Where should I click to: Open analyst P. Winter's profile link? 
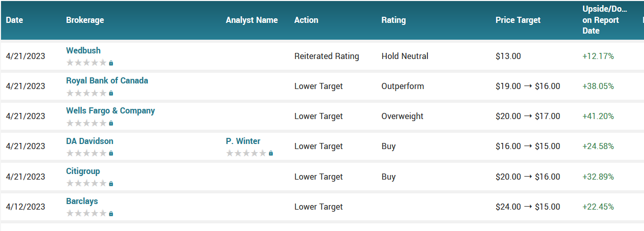point(243,141)
